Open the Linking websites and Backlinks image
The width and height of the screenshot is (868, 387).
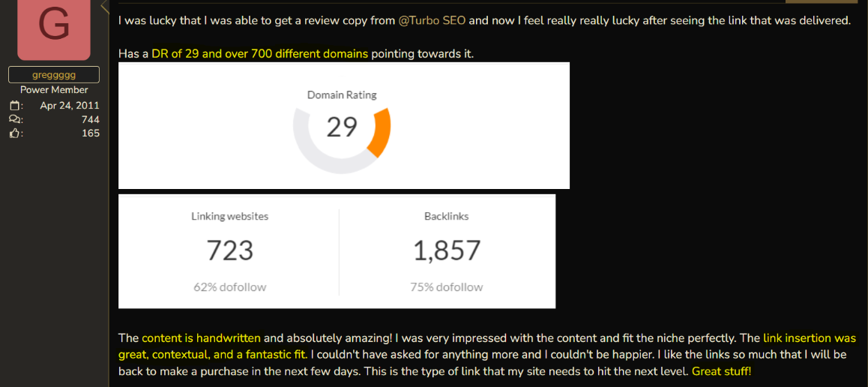tap(337, 250)
